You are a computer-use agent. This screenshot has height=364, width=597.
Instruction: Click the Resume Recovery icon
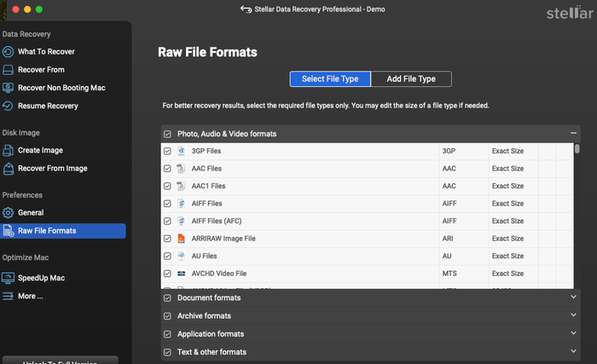8,106
